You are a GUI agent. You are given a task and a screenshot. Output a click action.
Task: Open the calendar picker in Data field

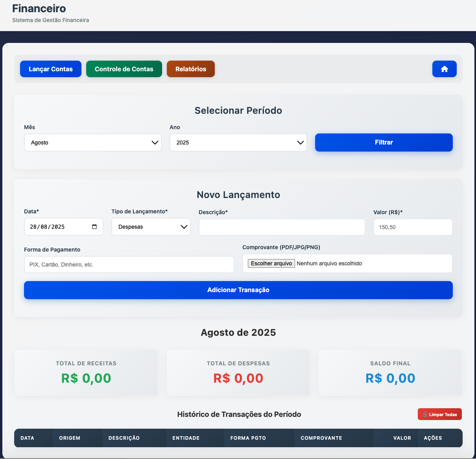tap(94, 227)
